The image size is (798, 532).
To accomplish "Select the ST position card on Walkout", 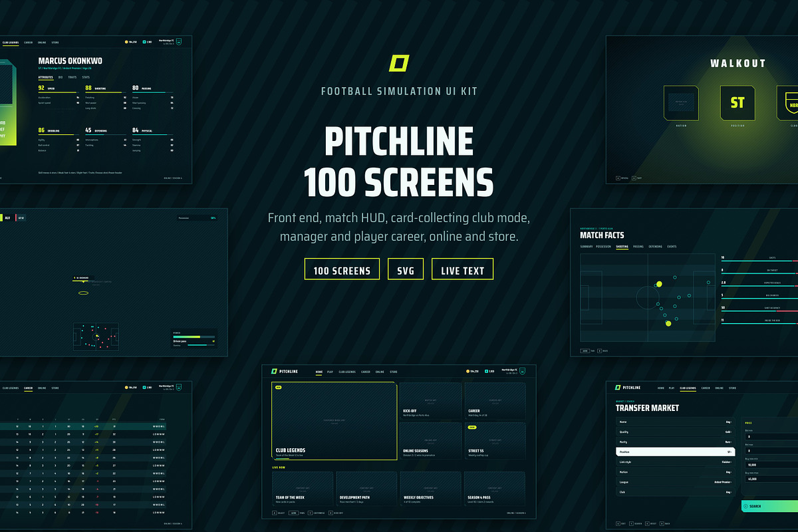I will (737, 102).
